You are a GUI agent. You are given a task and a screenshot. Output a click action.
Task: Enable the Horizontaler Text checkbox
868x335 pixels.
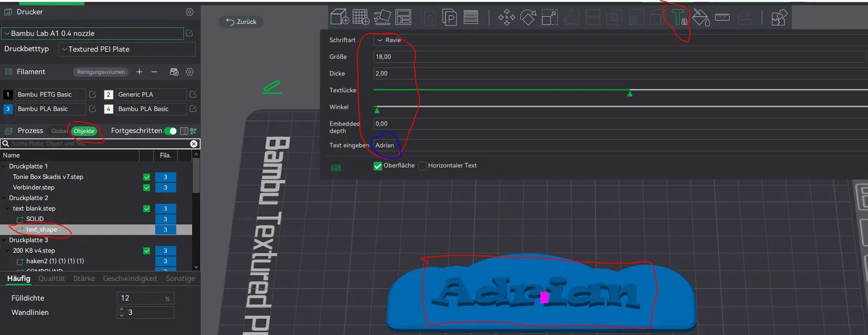click(x=422, y=166)
